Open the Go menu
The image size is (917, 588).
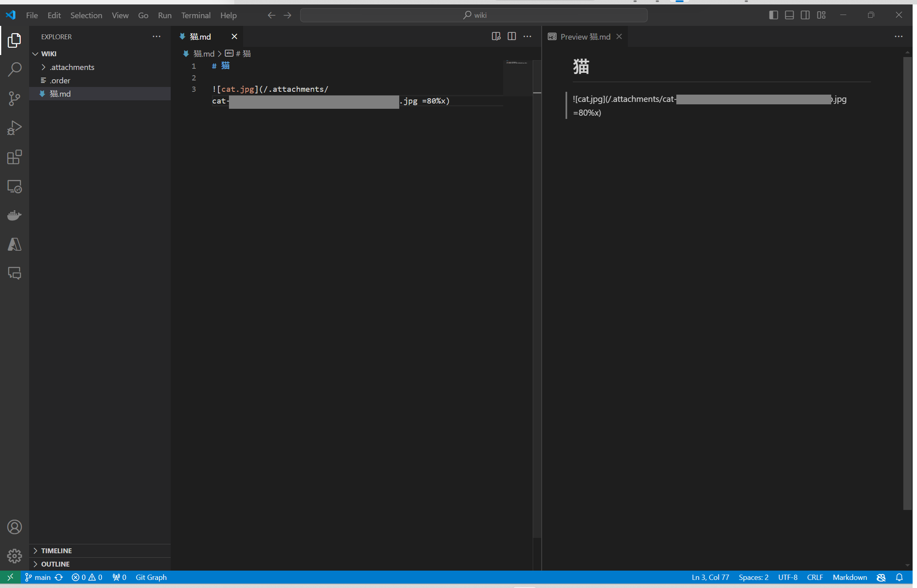point(143,15)
